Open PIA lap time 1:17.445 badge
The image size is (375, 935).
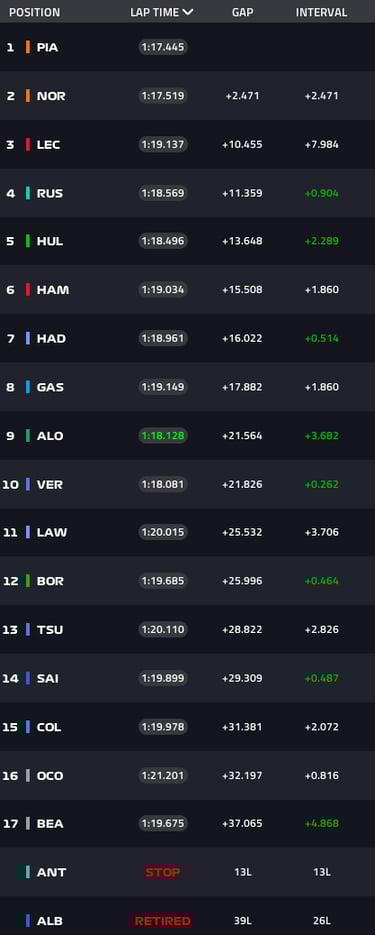[163, 47]
